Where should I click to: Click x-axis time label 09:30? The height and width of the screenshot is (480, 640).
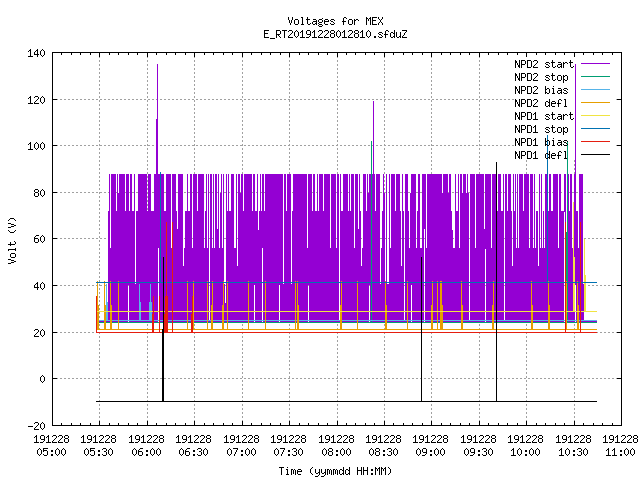pos(478,452)
